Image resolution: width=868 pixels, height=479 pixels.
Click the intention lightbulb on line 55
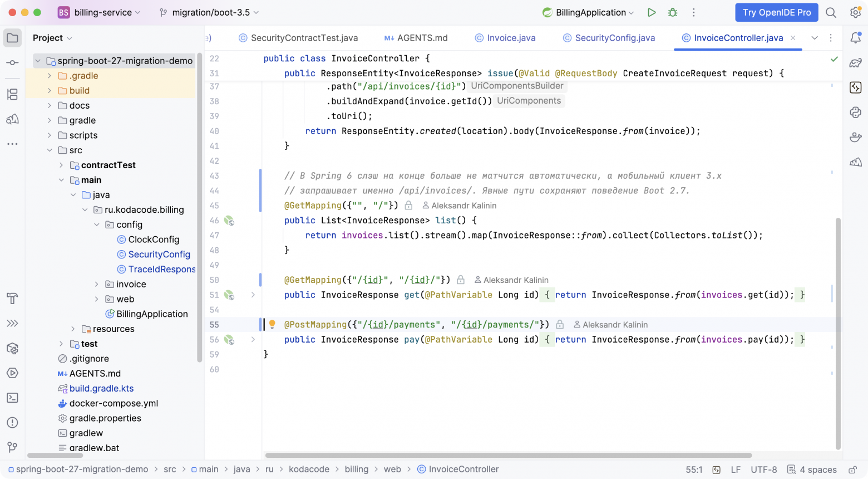272,324
